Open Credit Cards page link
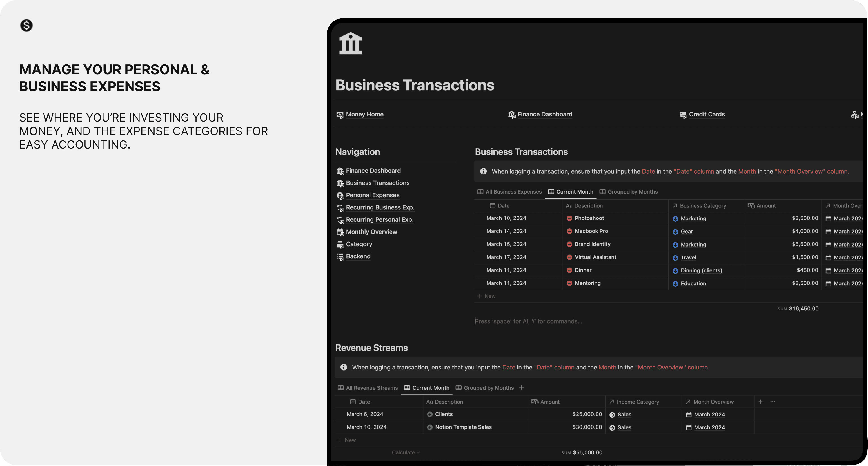 pos(706,115)
